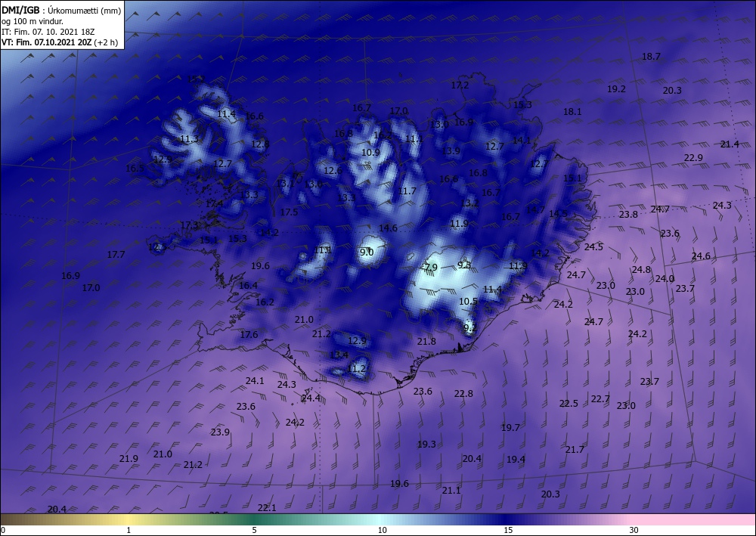The width and height of the screenshot is (756, 536).
Task: Click the 7.9 value on the map
Action: coord(431,267)
